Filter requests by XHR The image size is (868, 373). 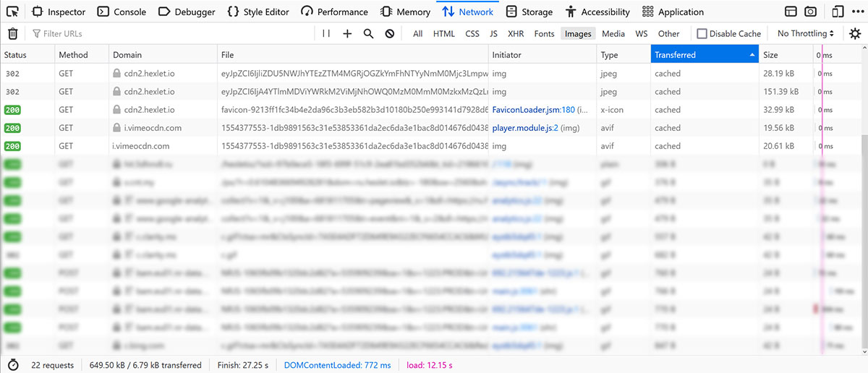pyautogui.click(x=516, y=33)
